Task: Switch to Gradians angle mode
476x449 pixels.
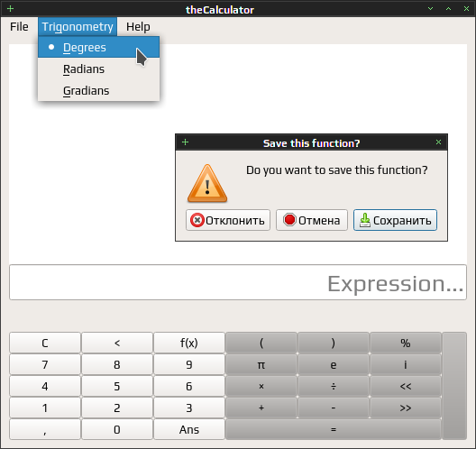Action: point(98,90)
